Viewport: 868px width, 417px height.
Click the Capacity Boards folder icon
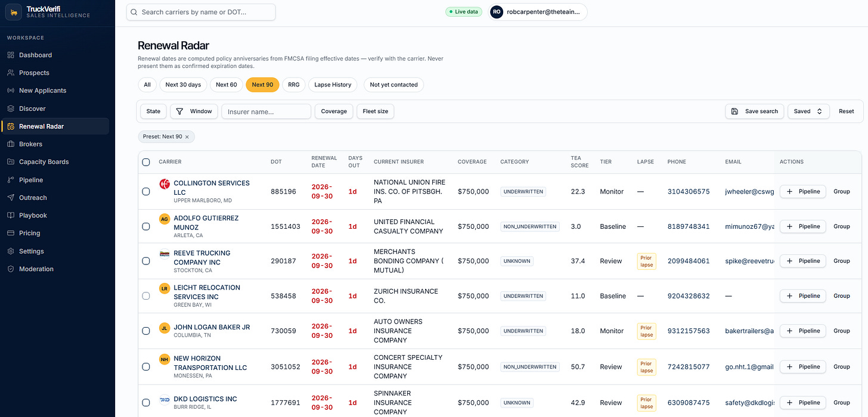[11, 161]
